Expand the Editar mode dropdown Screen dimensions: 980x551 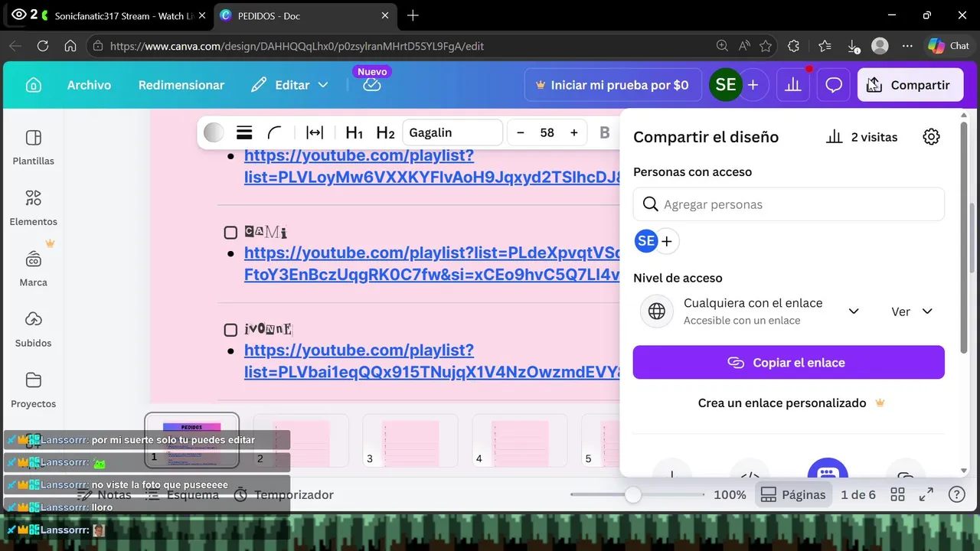point(290,85)
